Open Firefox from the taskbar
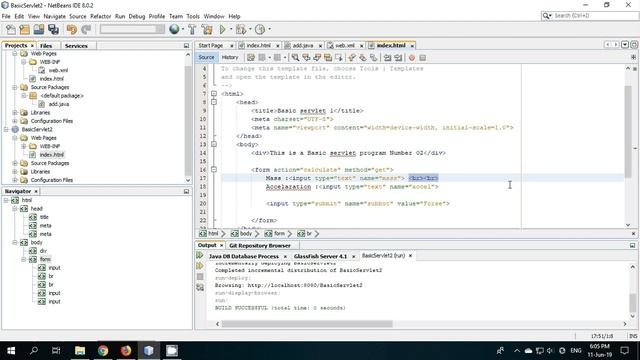 [126, 350]
